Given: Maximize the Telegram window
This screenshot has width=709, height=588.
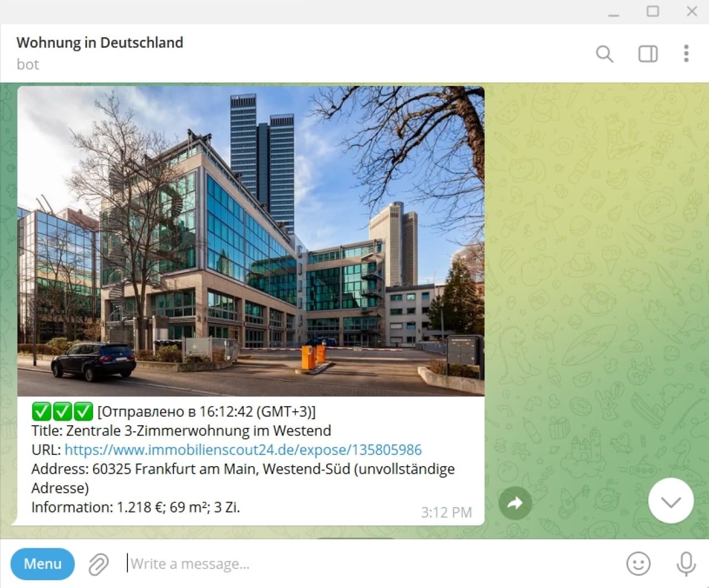Looking at the screenshot, I should [x=653, y=12].
